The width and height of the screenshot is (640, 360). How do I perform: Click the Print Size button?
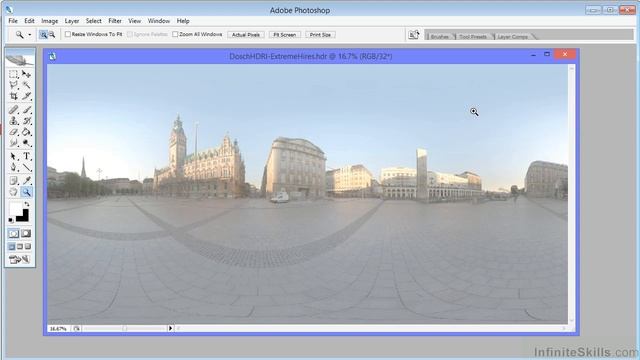(320, 35)
